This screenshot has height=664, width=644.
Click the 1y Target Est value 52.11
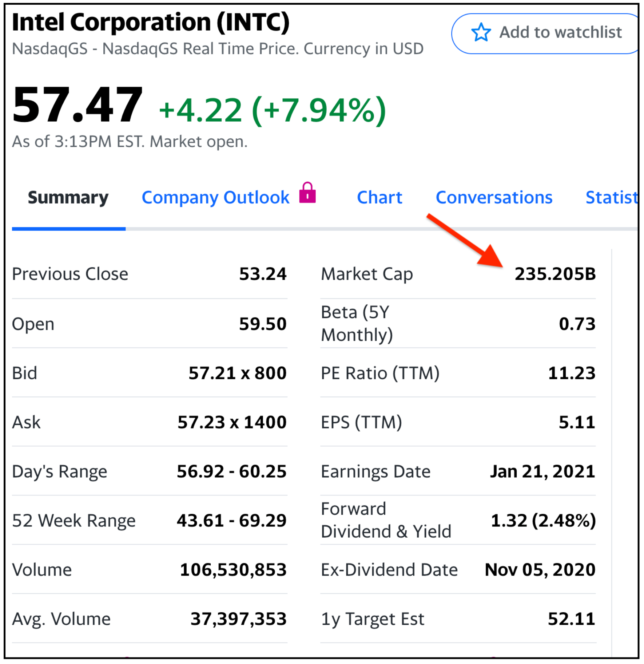(x=572, y=619)
